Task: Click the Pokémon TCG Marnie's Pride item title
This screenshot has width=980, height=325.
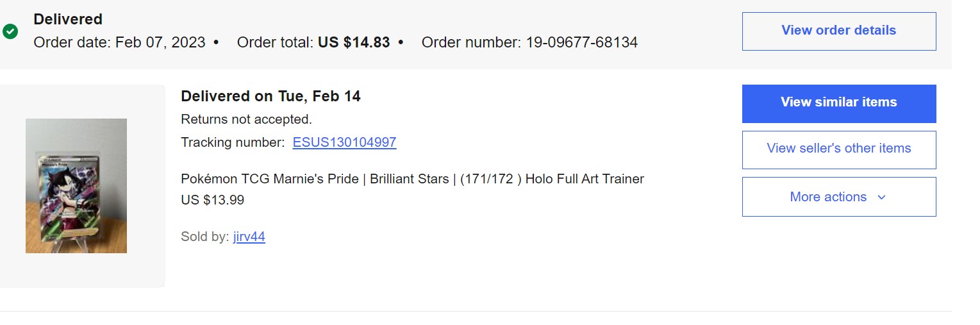Action: [x=412, y=179]
